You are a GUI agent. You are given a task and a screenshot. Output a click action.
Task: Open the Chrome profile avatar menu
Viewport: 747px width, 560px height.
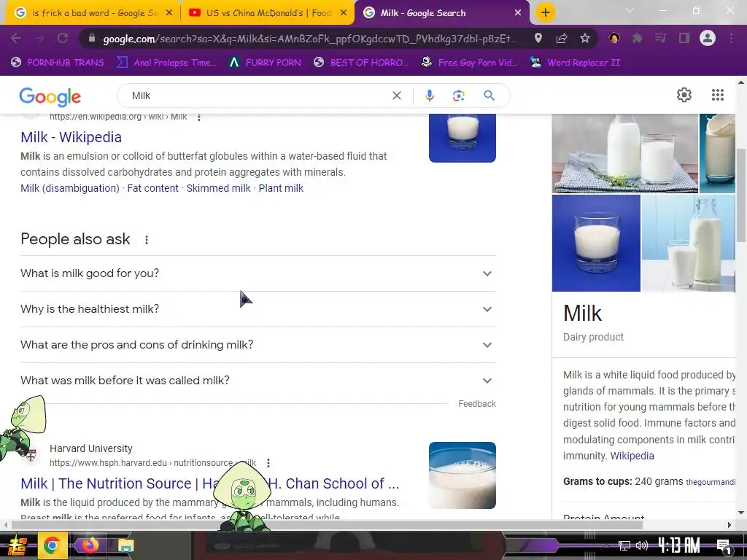point(708,38)
